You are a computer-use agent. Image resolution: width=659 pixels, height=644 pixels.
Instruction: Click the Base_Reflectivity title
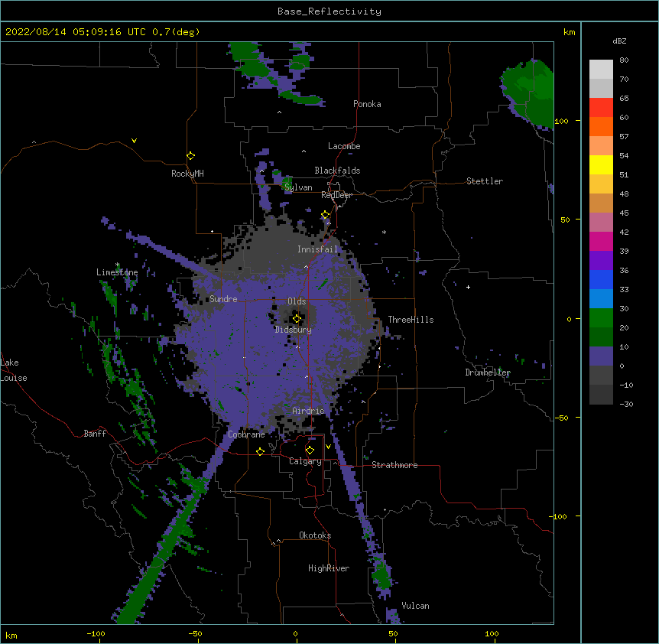pos(329,11)
